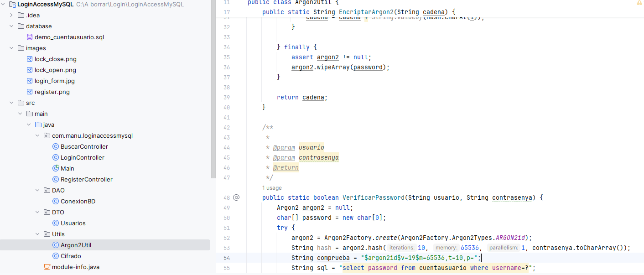Collapse the main folder chevron

click(x=21, y=114)
